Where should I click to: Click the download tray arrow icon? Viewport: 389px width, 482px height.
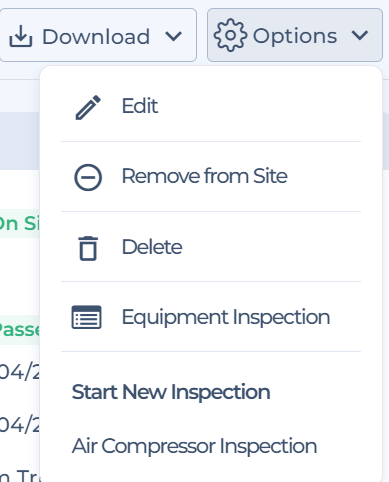click(21, 36)
